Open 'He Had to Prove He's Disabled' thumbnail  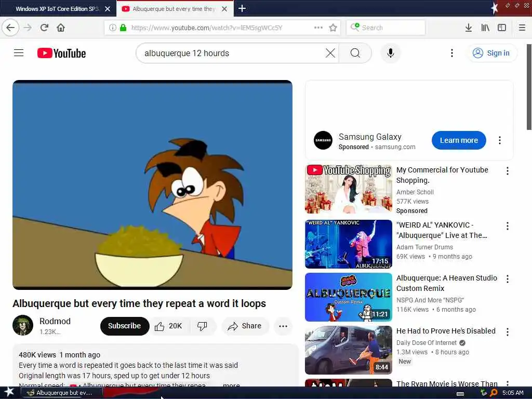349,350
